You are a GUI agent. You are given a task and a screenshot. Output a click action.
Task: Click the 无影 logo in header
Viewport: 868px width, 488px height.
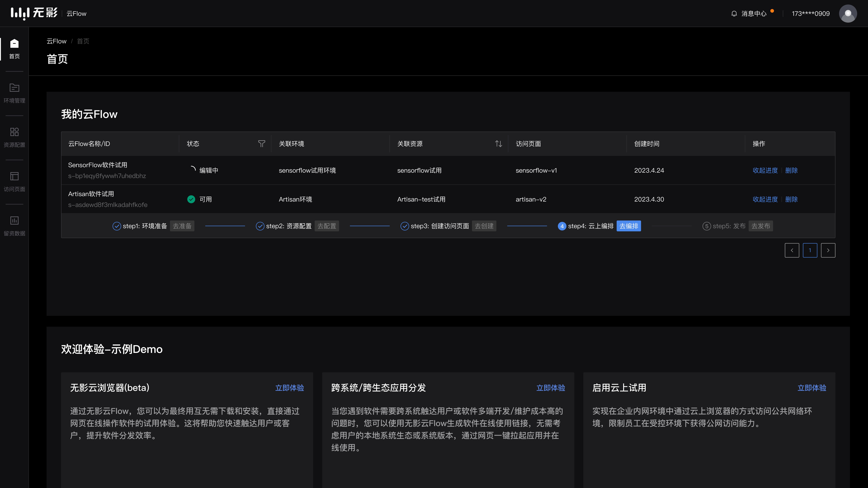[34, 13]
